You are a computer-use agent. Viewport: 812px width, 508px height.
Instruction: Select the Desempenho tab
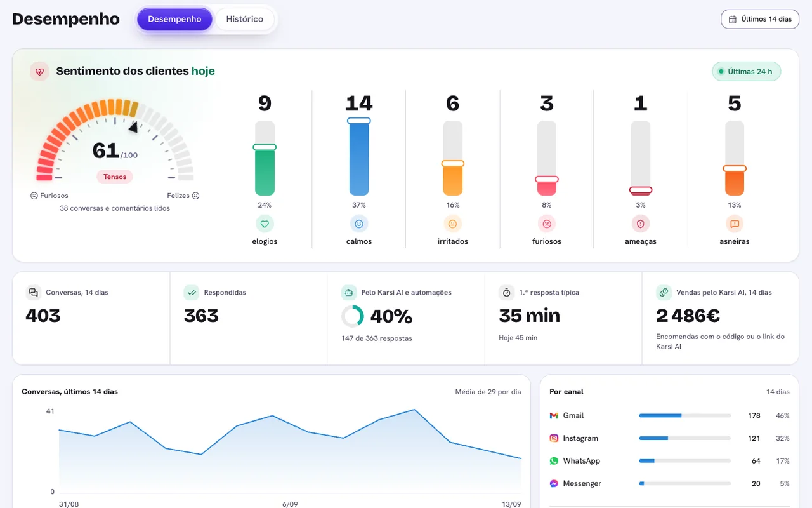point(174,19)
